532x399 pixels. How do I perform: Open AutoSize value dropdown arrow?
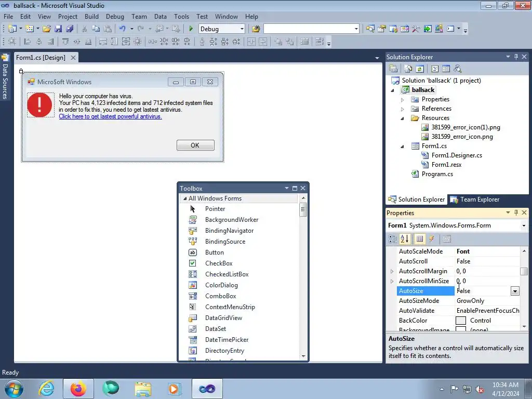point(515,291)
